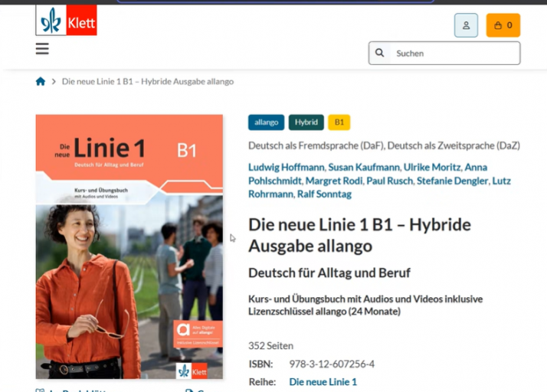The height and width of the screenshot is (392, 547).
Task: Open author Margret Rodi
Action: [x=334, y=181]
